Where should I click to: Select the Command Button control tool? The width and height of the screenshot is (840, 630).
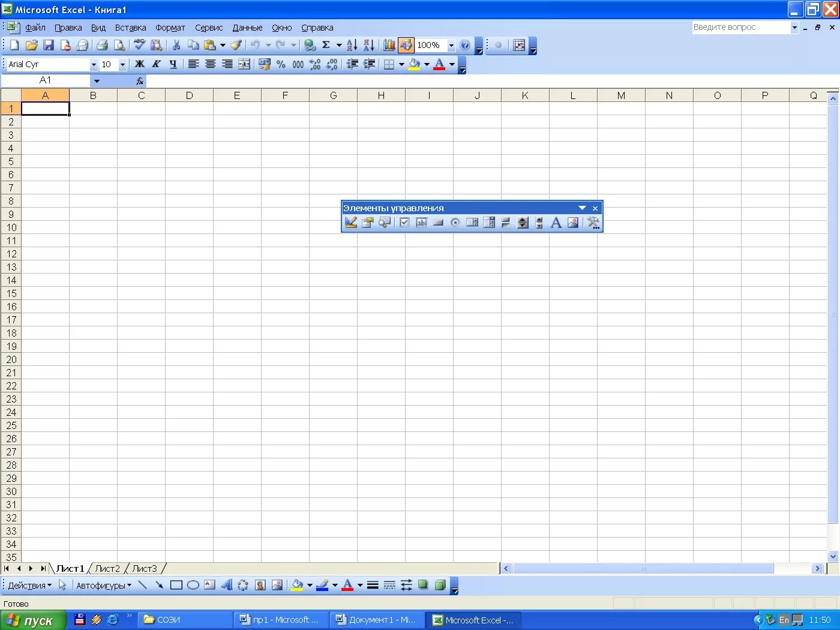(x=439, y=223)
